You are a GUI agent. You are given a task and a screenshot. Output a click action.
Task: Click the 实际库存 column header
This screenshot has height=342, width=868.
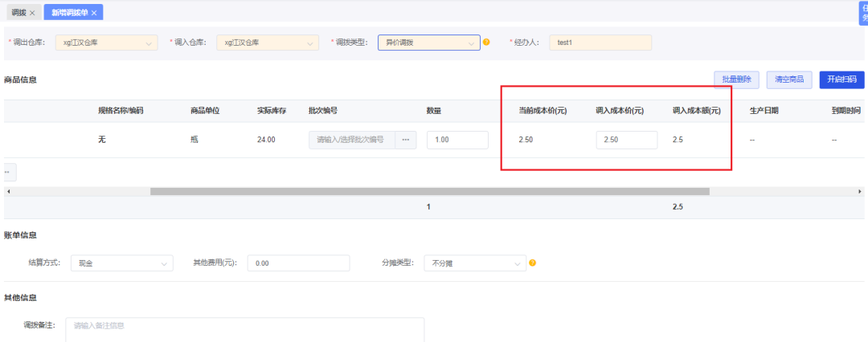pyautogui.click(x=272, y=111)
